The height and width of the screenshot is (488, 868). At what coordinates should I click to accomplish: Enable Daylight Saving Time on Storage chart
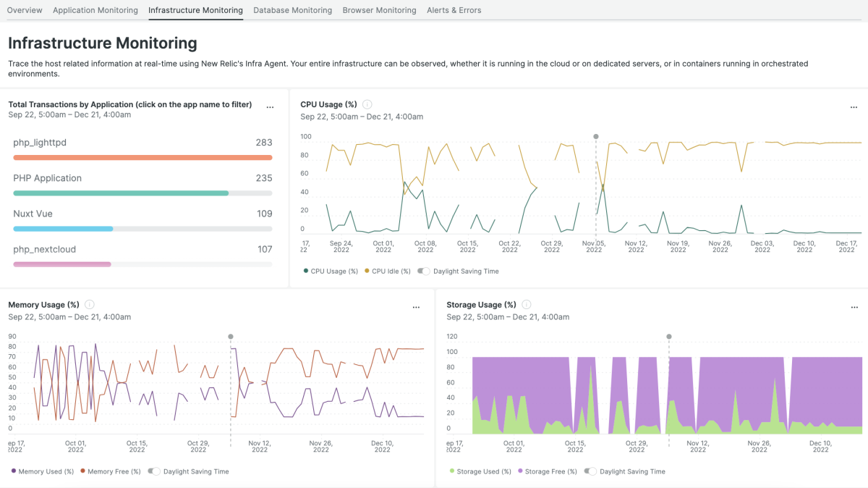[590, 471]
